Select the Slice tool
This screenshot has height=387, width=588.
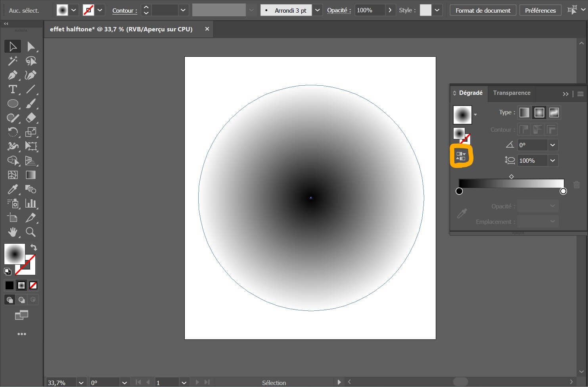pyautogui.click(x=31, y=218)
